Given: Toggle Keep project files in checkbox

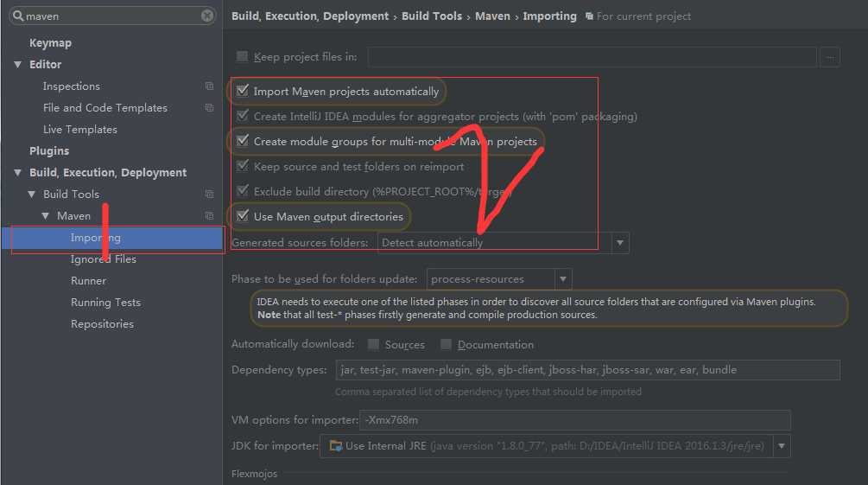Looking at the screenshot, I should [242, 56].
